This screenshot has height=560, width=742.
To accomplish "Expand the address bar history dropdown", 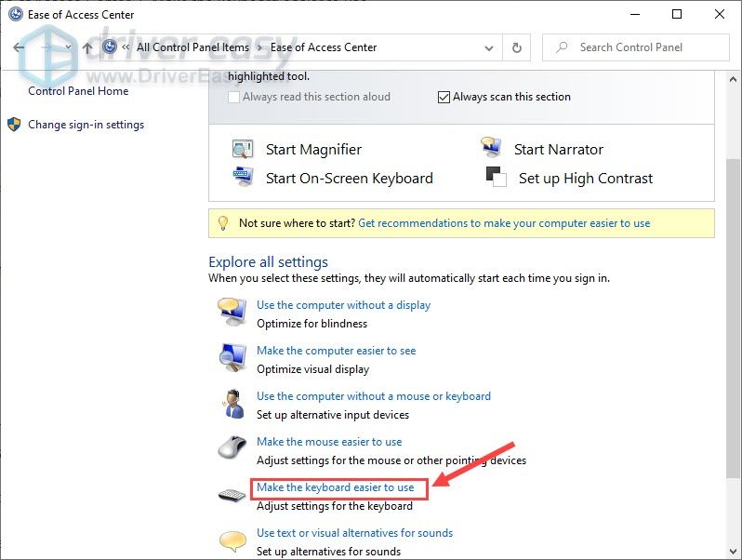I will pyautogui.click(x=489, y=47).
